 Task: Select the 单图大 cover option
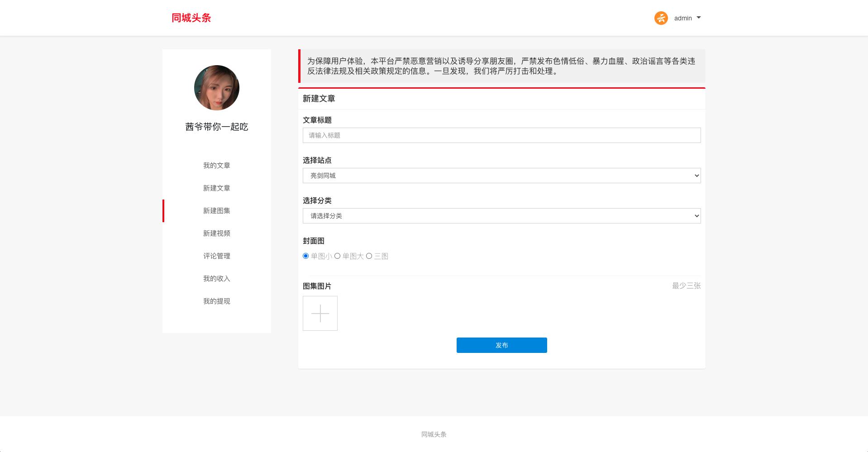click(x=338, y=256)
